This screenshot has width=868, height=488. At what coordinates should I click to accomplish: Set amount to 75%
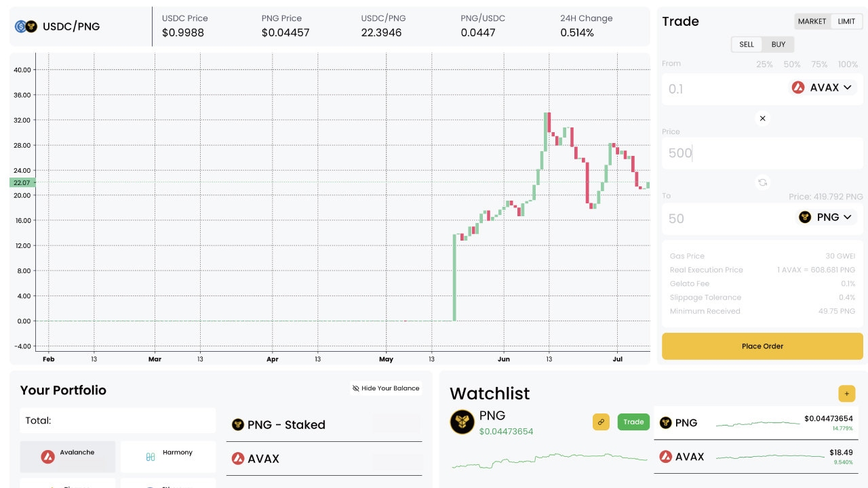[x=819, y=64]
